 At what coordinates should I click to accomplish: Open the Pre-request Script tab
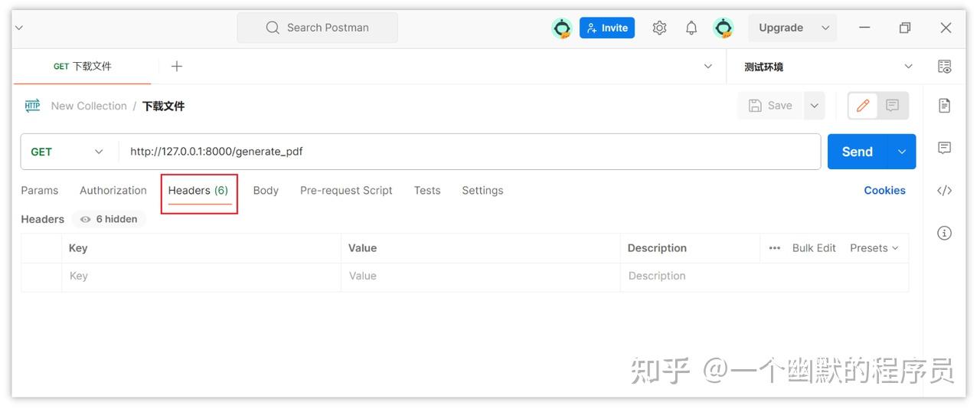346,191
